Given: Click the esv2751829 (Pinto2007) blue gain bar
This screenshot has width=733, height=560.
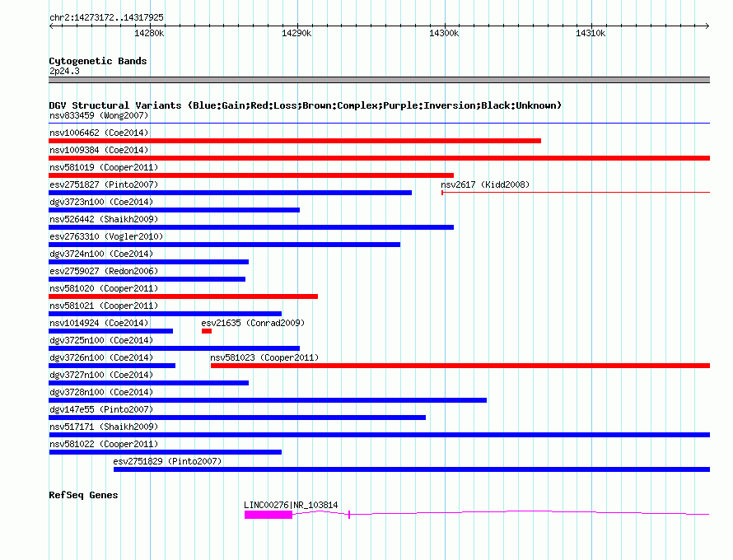Looking at the screenshot, I should coord(412,469).
